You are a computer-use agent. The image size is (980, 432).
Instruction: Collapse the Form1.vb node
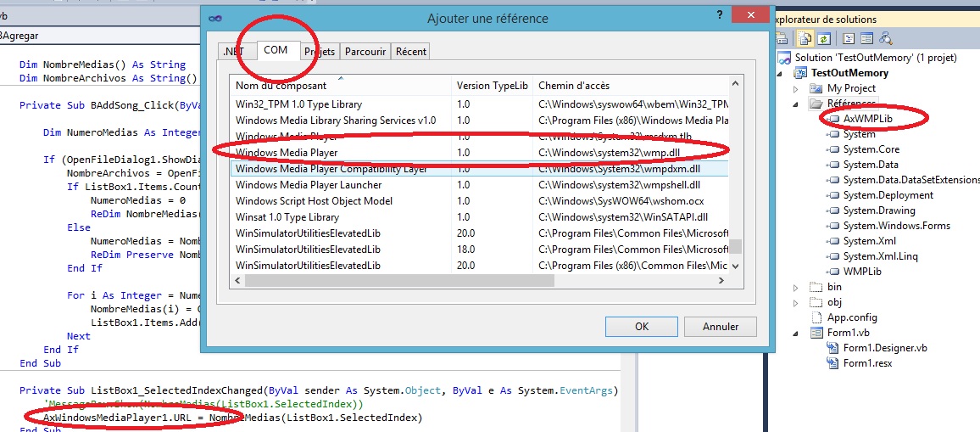[796, 333]
